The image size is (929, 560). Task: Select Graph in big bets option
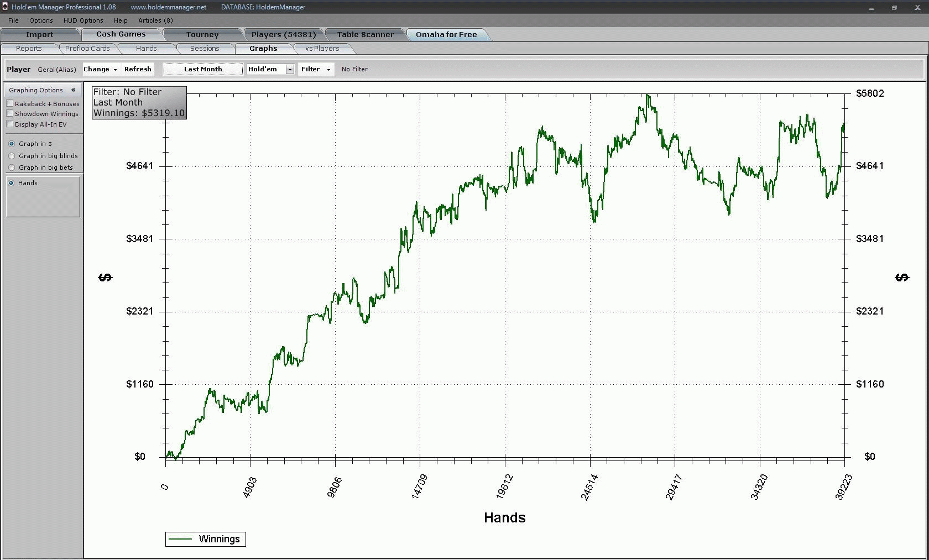(12, 168)
